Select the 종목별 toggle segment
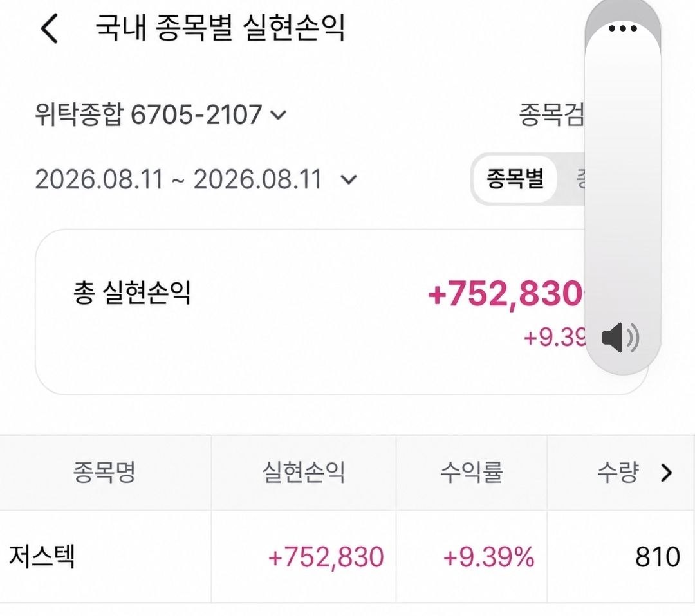 coord(515,179)
